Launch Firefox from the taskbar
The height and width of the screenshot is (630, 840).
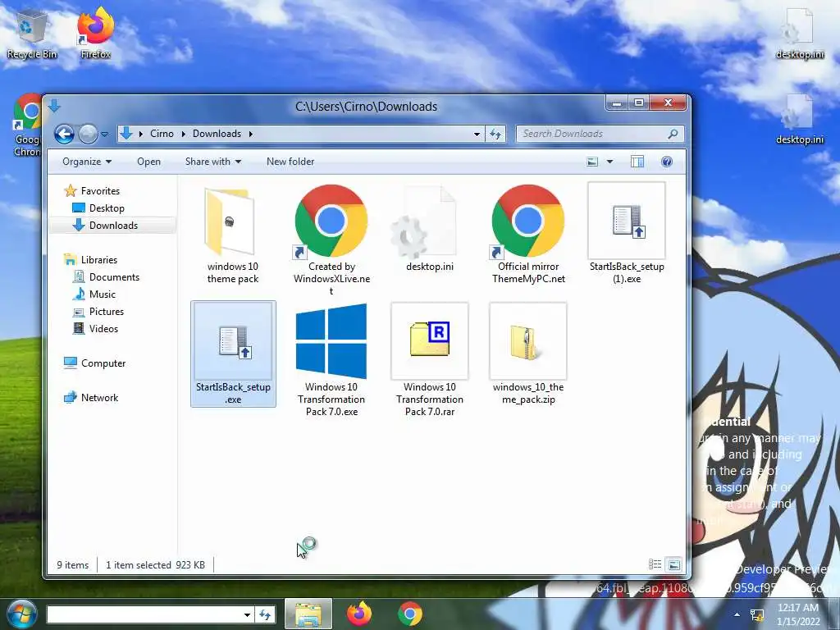tap(359, 614)
